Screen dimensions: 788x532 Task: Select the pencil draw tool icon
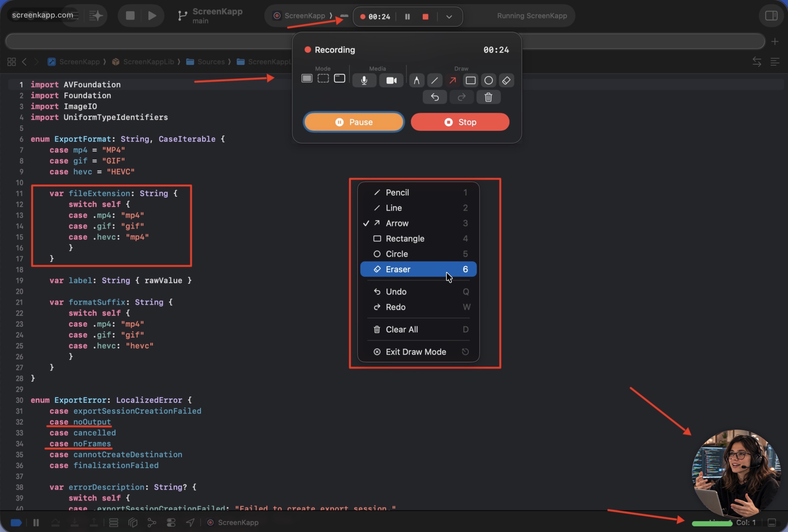tap(416, 80)
